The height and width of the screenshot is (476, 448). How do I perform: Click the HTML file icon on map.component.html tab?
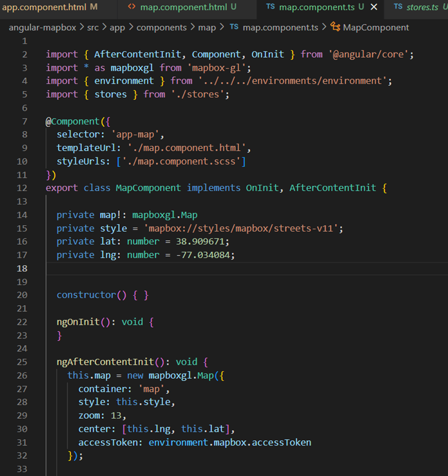tap(131, 7)
